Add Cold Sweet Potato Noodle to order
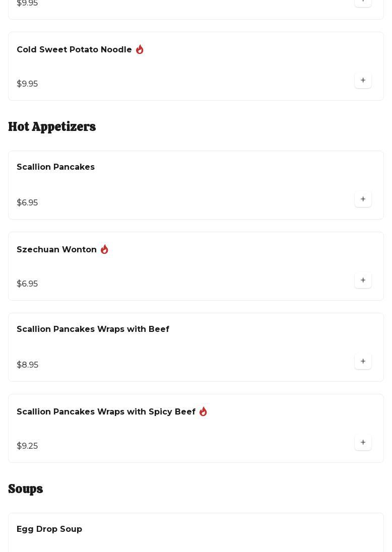The width and height of the screenshot is (392, 552). (363, 81)
